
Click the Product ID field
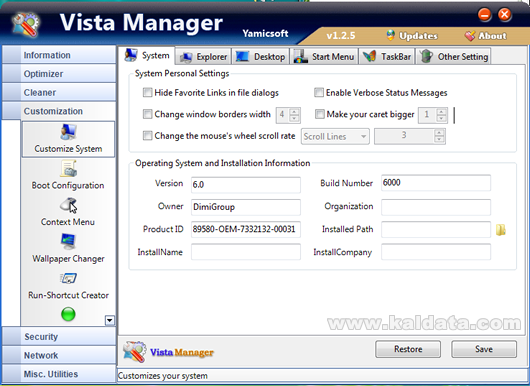coord(246,229)
